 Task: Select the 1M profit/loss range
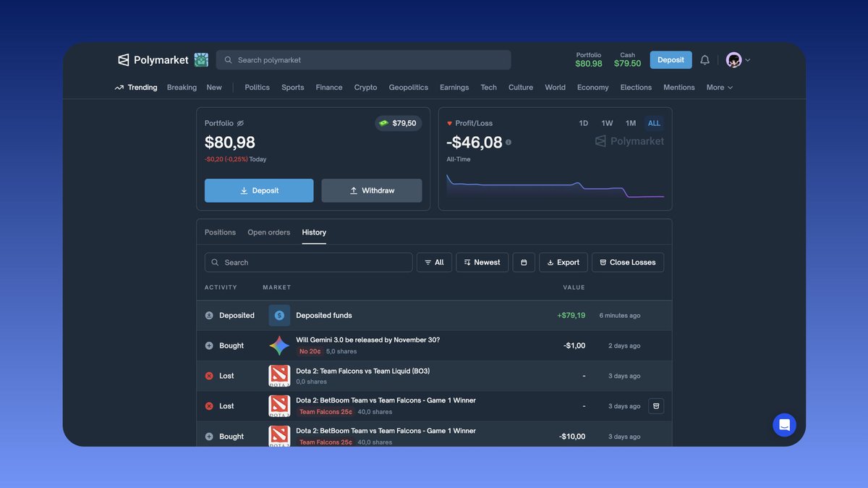(x=631, y=123)
